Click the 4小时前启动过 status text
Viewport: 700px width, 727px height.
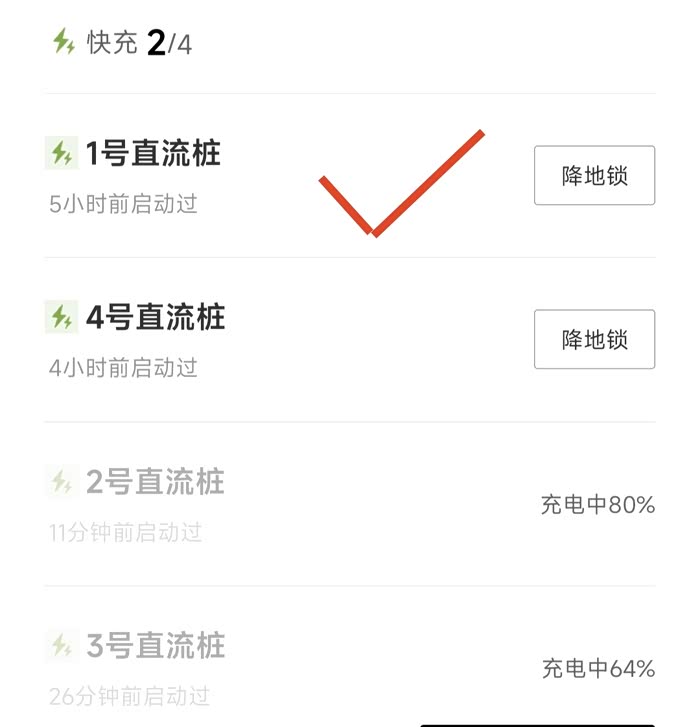(x=123, y=368)
